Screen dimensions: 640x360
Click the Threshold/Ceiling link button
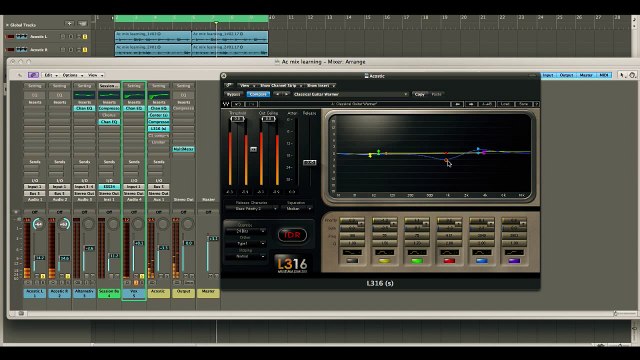tap(253, 149)
